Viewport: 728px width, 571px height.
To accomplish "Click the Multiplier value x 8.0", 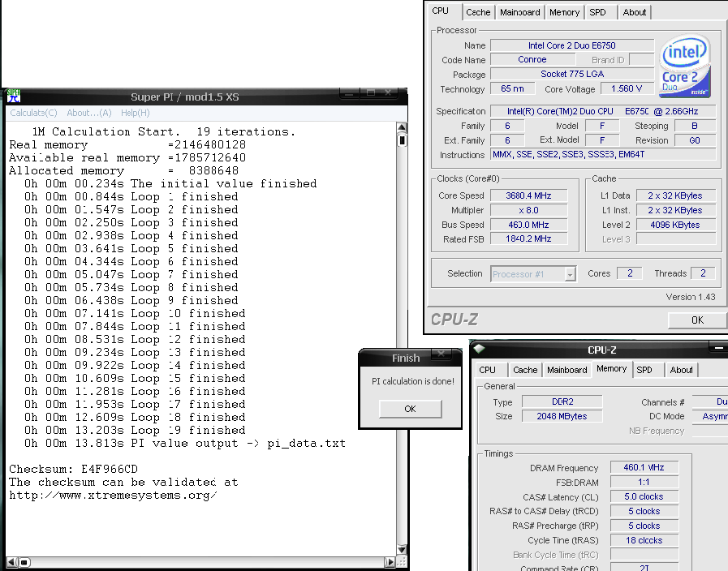I will coord(529,210).
